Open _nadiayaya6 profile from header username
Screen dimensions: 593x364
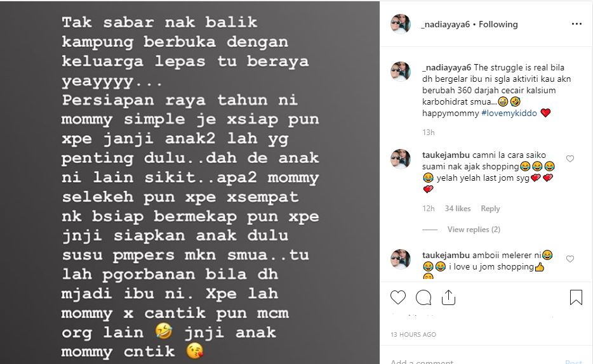[x=446, y=24]
